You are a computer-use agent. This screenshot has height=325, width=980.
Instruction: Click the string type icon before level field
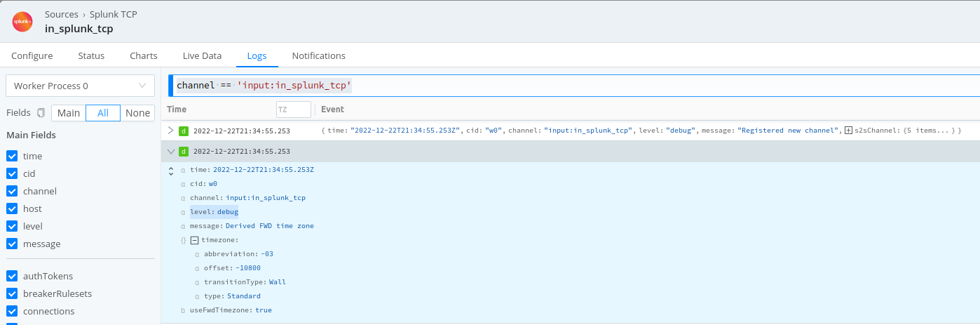pos(183,212)
